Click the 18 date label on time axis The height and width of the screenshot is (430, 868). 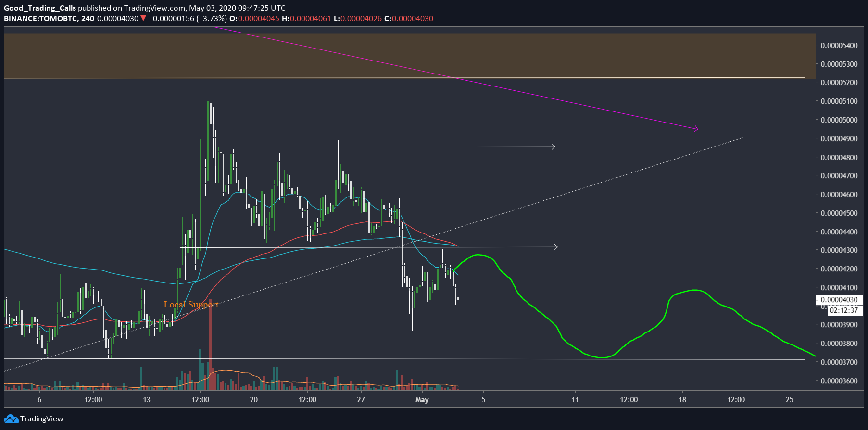click(682, 400)
